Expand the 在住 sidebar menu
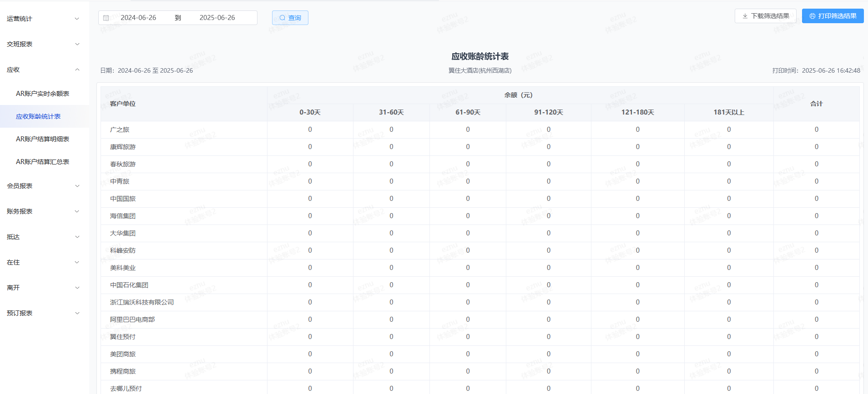This screenshot has width=868, height=394. click(45, 262)
